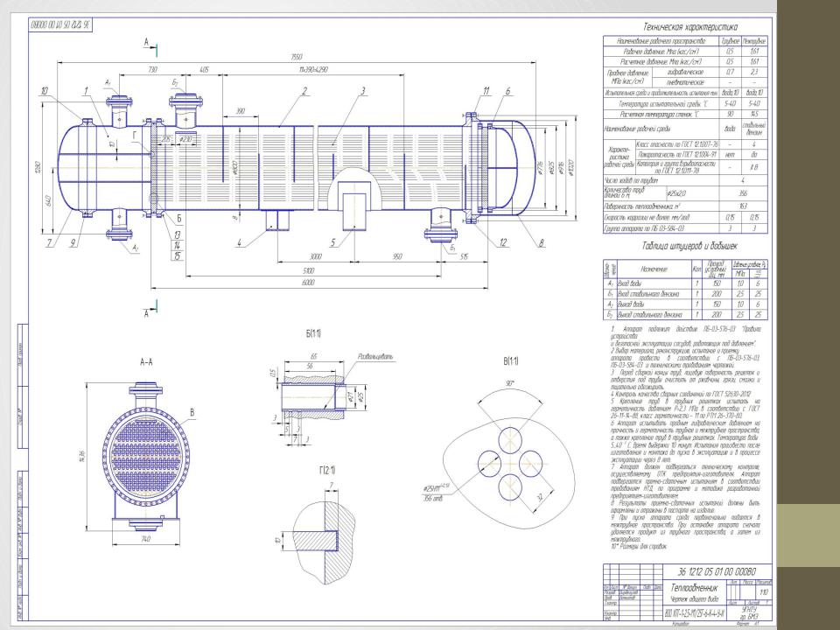840x630 pixels.
Task: Click the '730' dimension at top
Action: [152, 70]
